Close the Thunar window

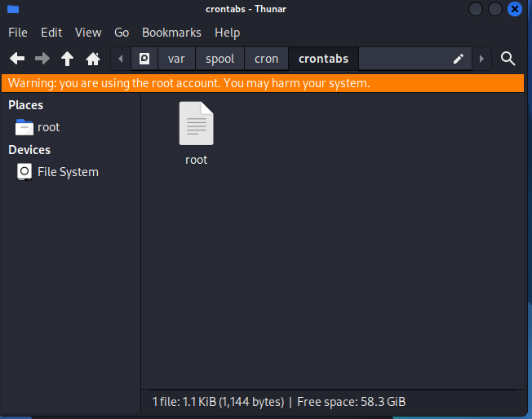click(x=515, y=9)
